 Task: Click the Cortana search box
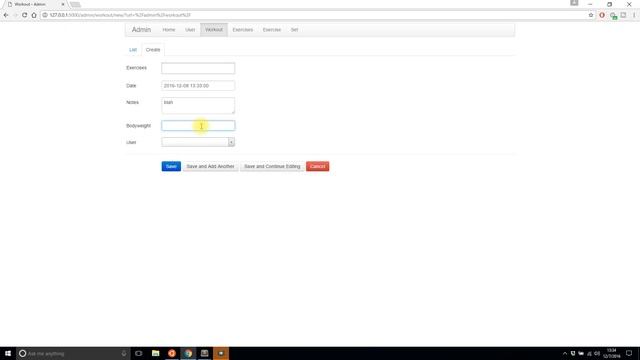click(x=73, y=353)
